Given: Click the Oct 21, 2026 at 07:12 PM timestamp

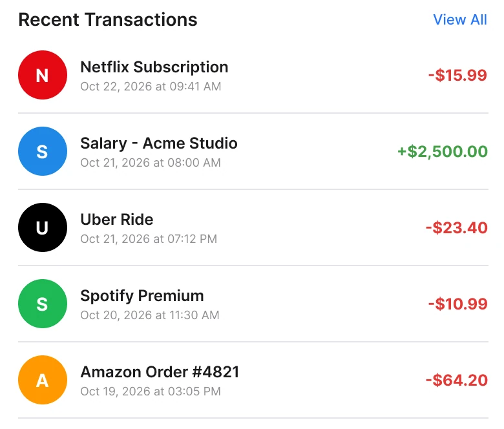Looking at the screenshot, I should coord(149,239).
